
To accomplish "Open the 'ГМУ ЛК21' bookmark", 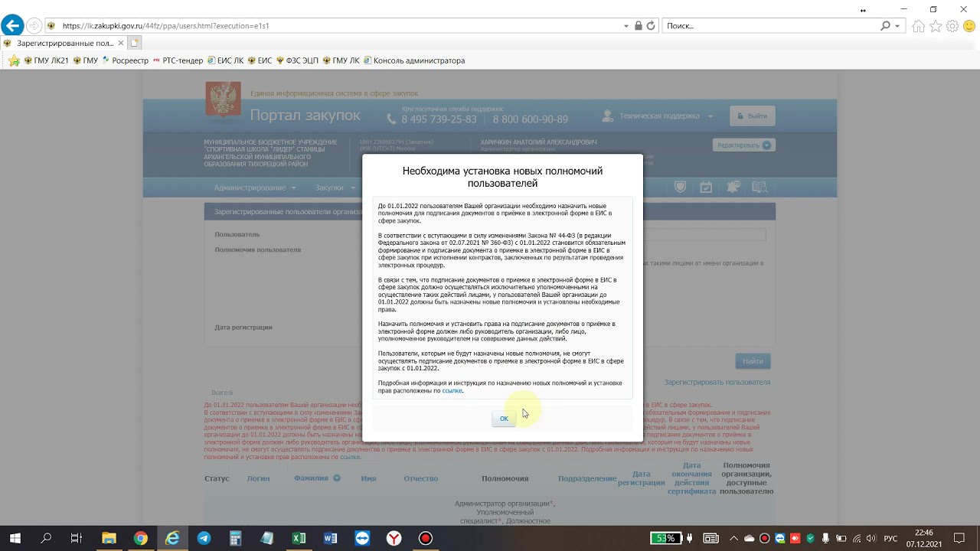I will coord(47,60).
